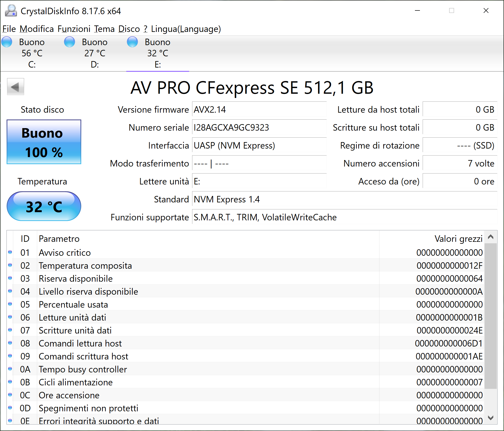Select the 0A Tempo busy controller row
Screen dimensions: 504x431
[246, 369]
